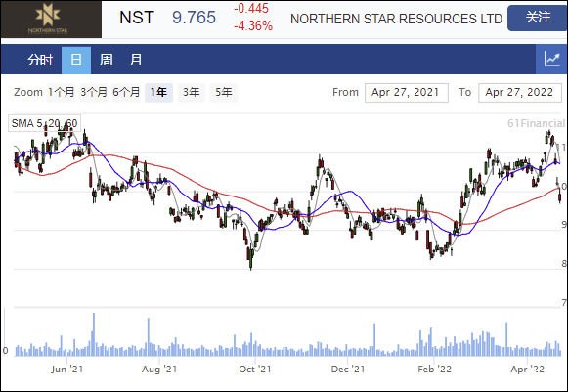Image resolution: width=568 pixels, height=392 pixels.
Task: Switch to the 分时 intraday tab
Action: pyautogui.click(x=40, y=60)
